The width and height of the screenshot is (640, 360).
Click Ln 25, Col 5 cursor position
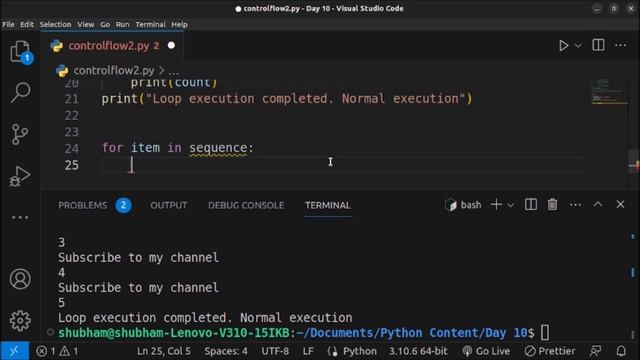click(x=164, y=351)
